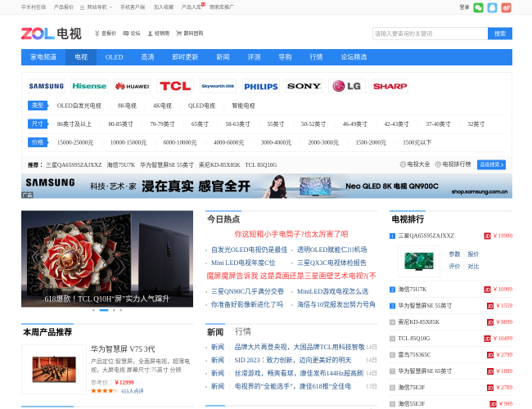Filter by Philips brand logo
The image size is (532, 409).
(260, 86)
